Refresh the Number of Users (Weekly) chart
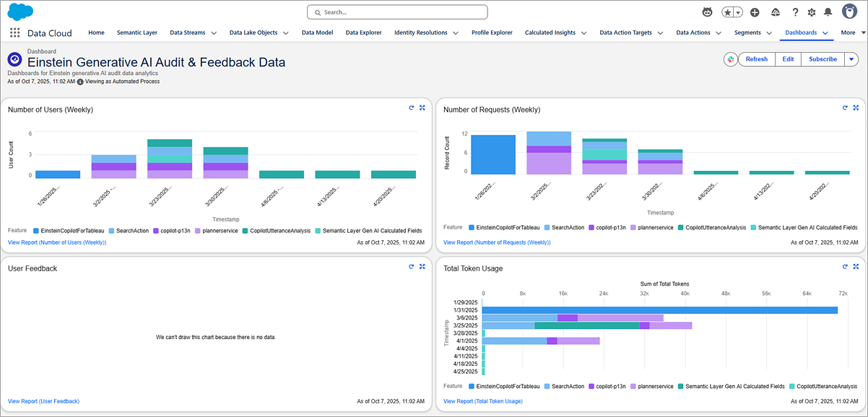The width and height of the screenshot is (868, 417). pos(412,107)
